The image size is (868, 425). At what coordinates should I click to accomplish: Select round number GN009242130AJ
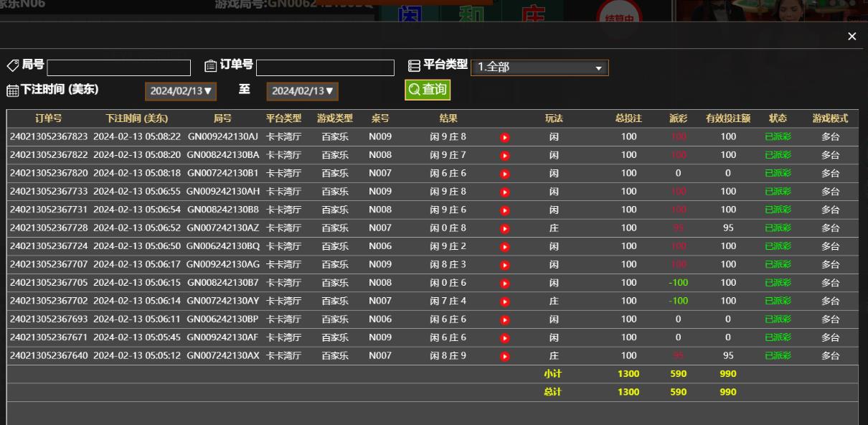coord(223,136)
